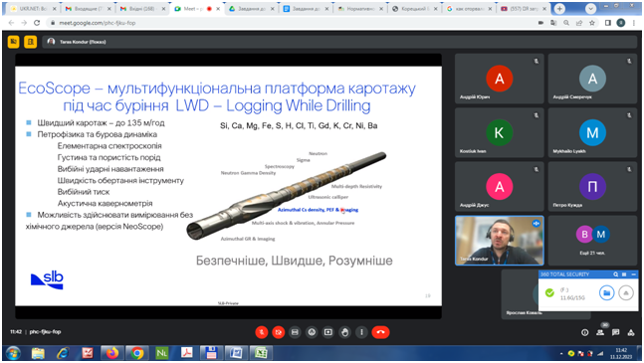Click the Present now screen share button
Viewport: 644px width, 363px height.
328,332
